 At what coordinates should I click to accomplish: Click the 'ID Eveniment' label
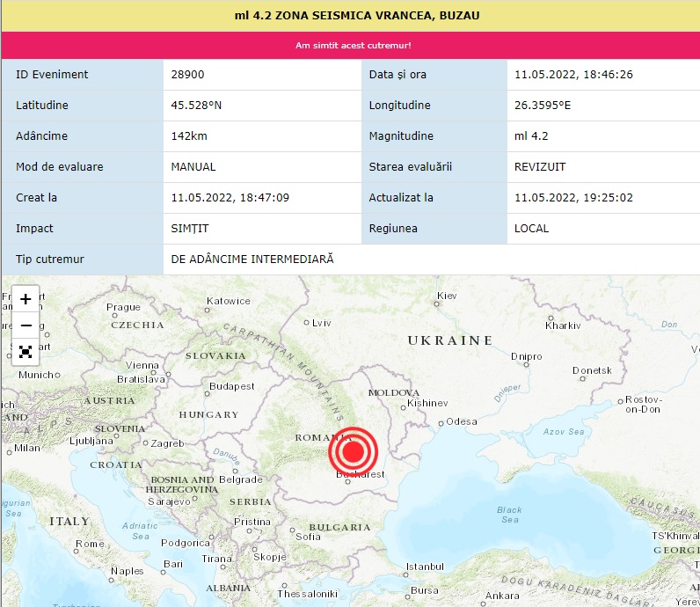click(52, 74)
